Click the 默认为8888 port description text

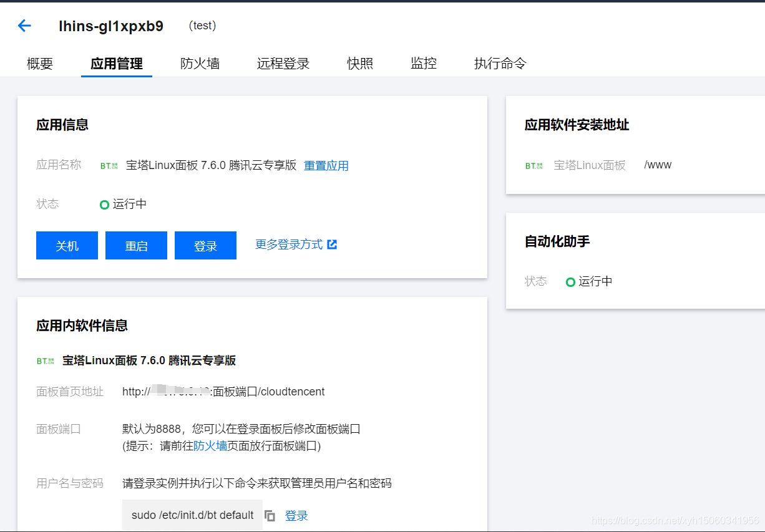pos(241,429)
